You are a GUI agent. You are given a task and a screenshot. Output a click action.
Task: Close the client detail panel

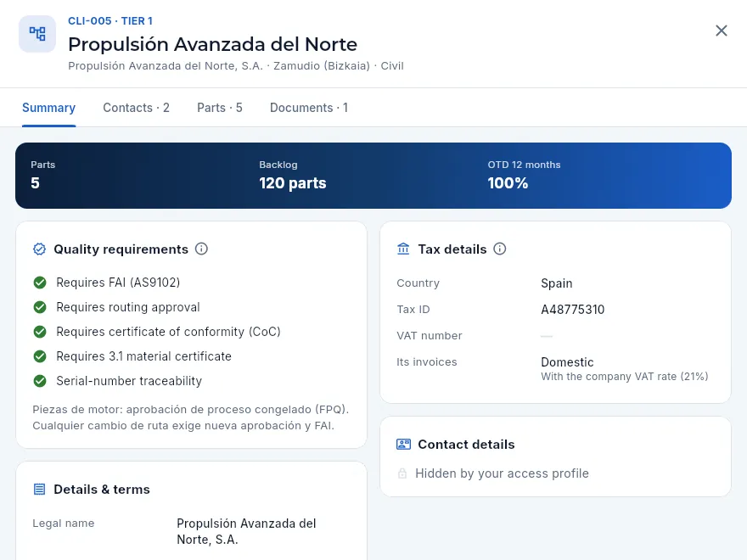722,31
